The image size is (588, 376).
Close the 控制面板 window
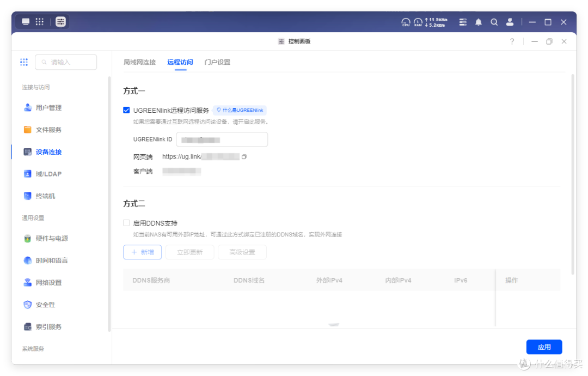pyautogui.click(x=564, y=41)
